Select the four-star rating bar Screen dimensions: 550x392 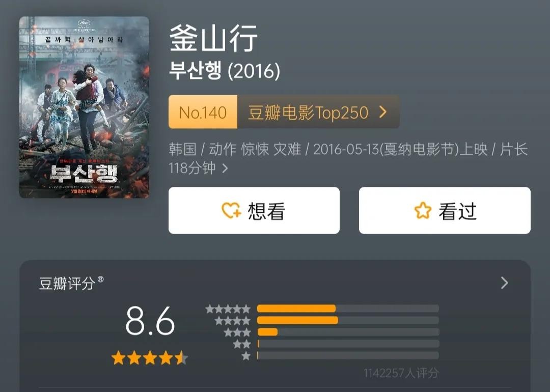(x=348, y=320)
